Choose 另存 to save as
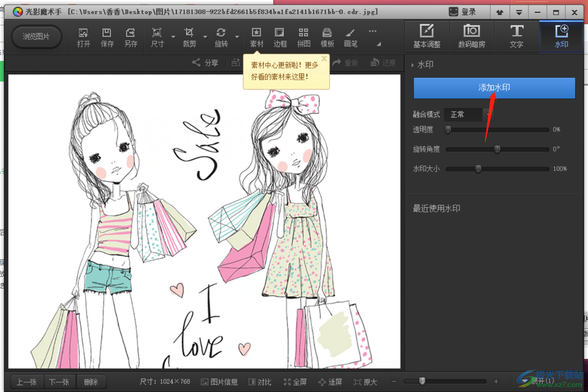 point(130,38)
